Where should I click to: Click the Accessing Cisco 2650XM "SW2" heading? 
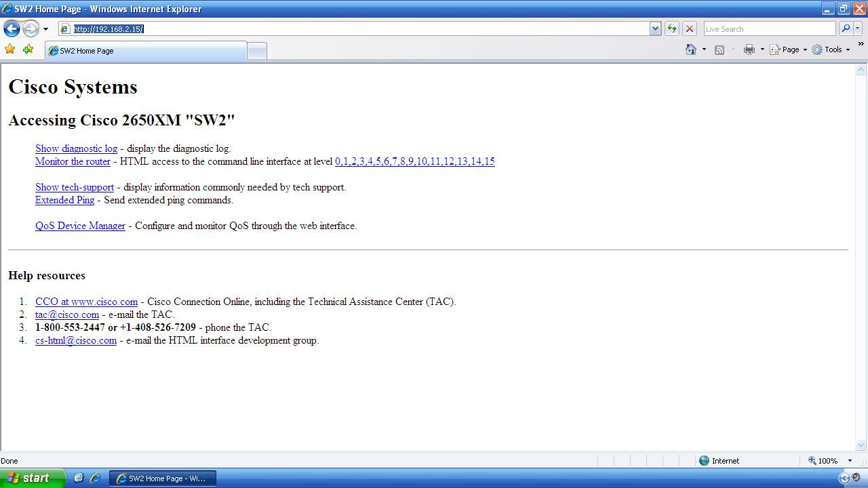click(121, 120)
